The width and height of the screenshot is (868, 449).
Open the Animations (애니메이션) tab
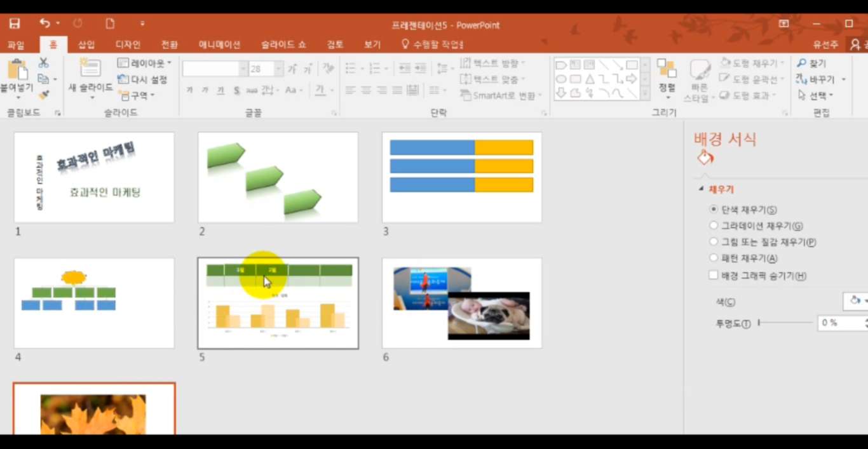click(219, 44)
